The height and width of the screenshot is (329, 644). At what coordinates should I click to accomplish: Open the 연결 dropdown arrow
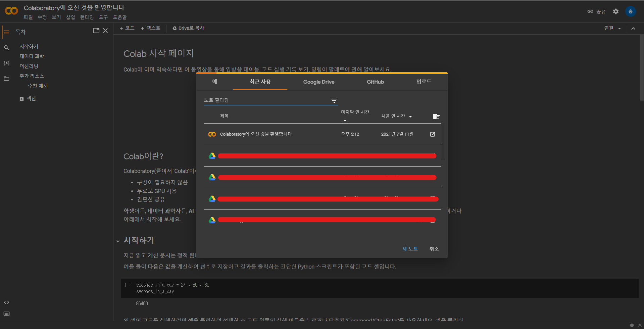point(620,29)
